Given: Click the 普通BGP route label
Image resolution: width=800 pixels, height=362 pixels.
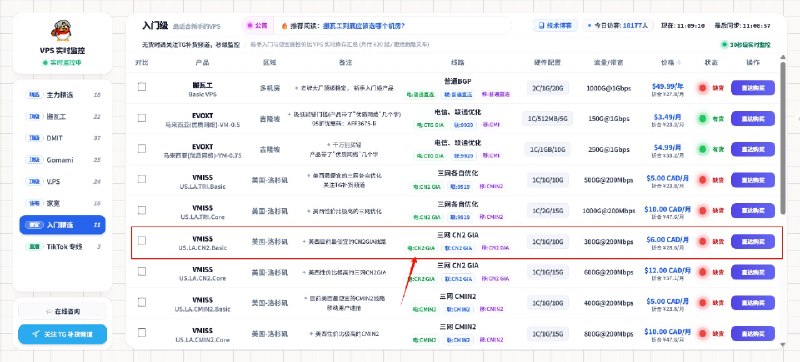Looking at the screenshot, I should pos(458,81).
